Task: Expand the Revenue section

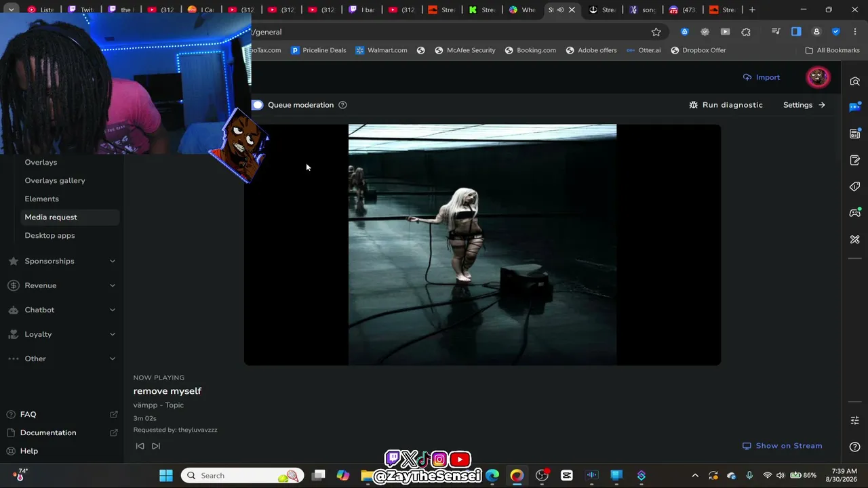Action: [62, 285]
